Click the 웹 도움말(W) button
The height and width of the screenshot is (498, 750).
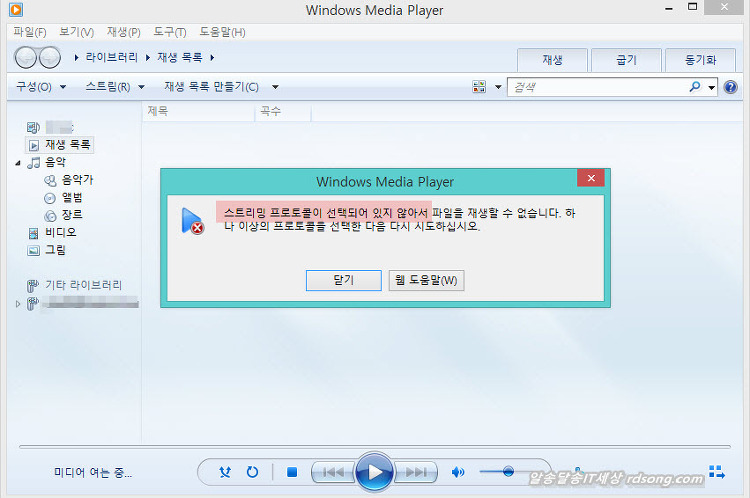pos(426,280)
